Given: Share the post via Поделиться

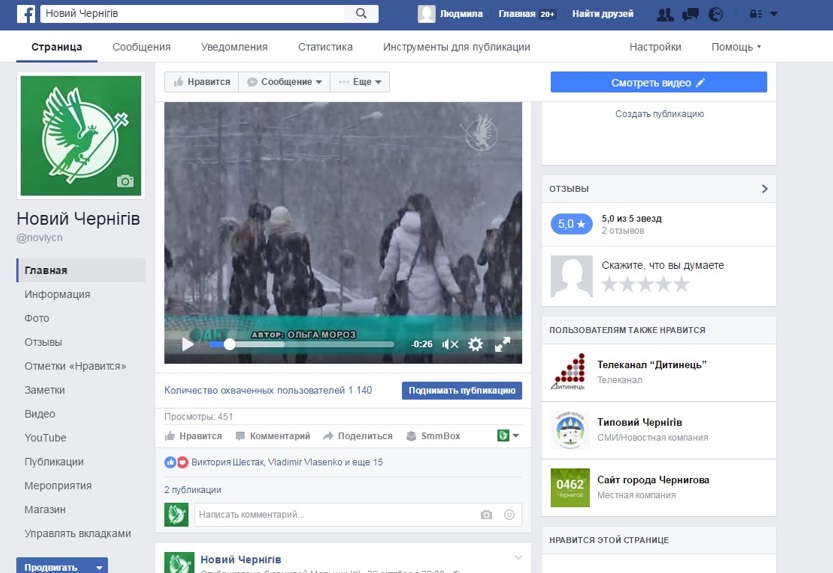Looking at the screenshot, I should [358, 436].
